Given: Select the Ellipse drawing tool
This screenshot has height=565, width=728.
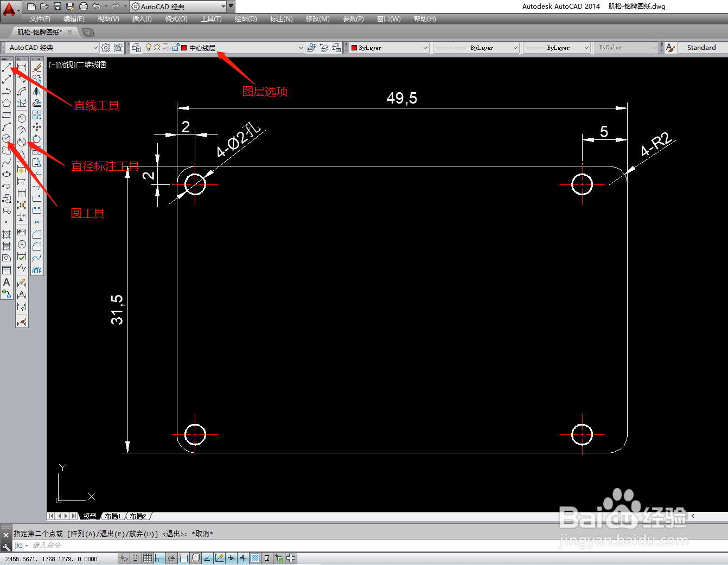Looking at the screenshot, I should tap(7, 175).
